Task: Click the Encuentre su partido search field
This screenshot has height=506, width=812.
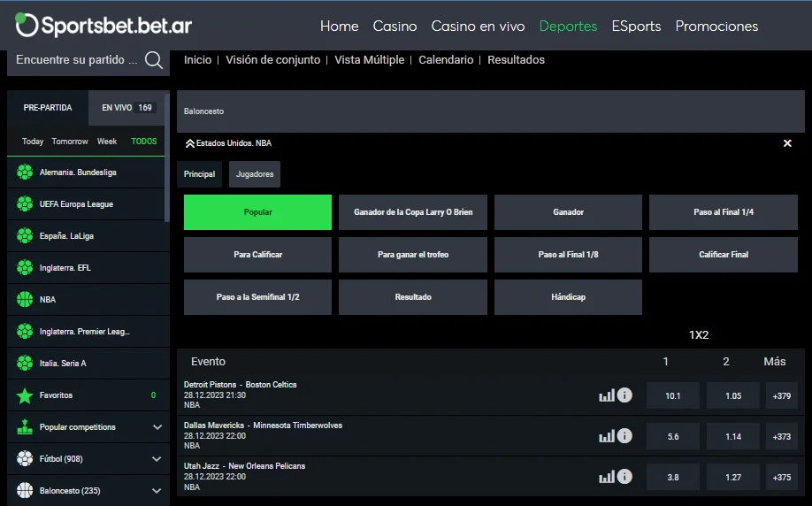Action: tap(77, 60)
